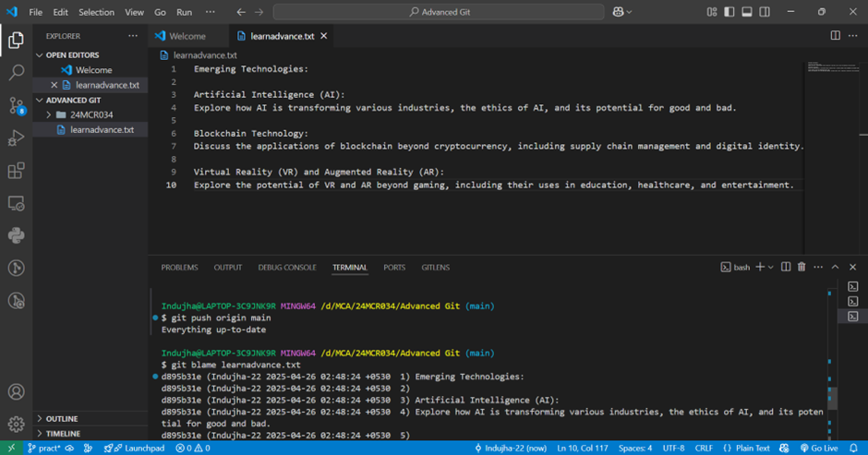
Task: Open the Extensions view
Action: coord(16,171)
